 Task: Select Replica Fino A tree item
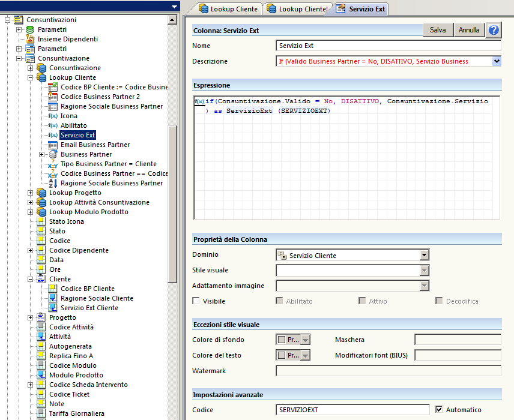[x=71, y=356]
